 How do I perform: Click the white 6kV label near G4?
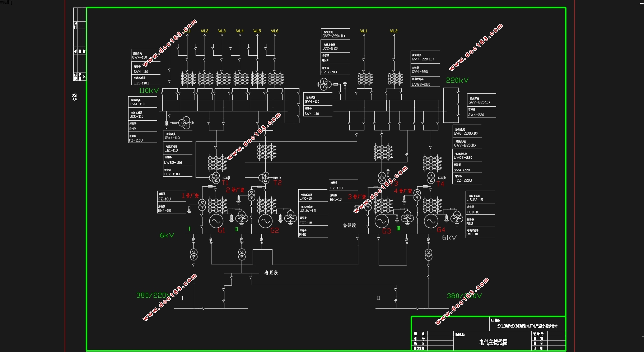449,237
